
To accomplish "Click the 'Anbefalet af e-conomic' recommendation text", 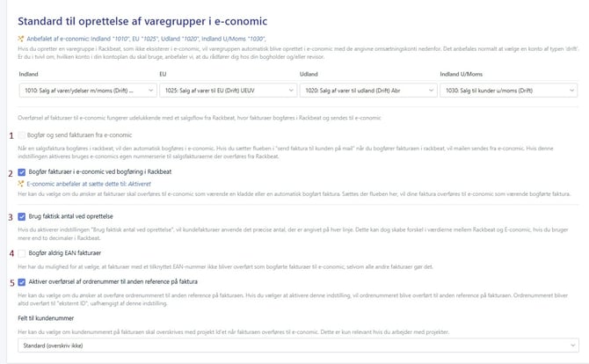I will pos(146,39).
